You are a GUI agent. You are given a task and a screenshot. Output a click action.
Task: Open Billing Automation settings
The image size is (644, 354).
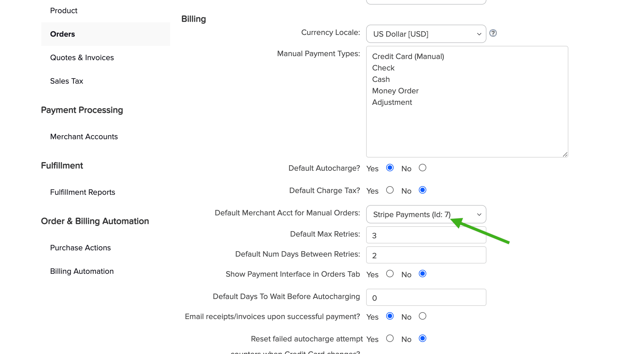pos(82,271)
